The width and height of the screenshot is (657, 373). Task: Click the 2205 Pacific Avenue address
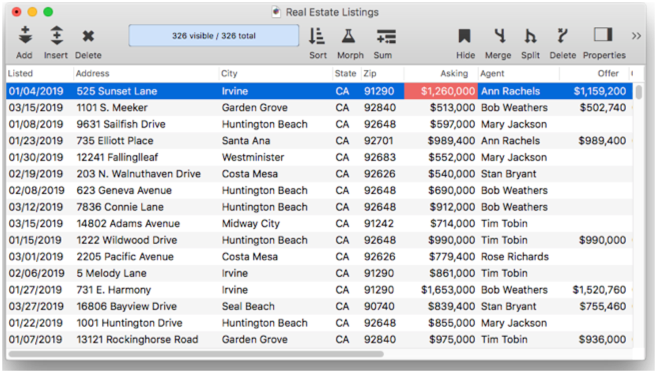tap(125, 257)
